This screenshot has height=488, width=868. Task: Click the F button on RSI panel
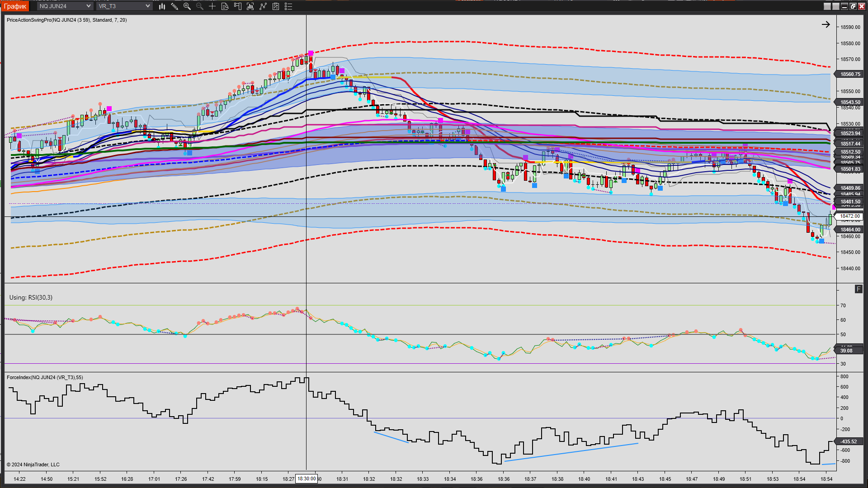click(859, 289)
